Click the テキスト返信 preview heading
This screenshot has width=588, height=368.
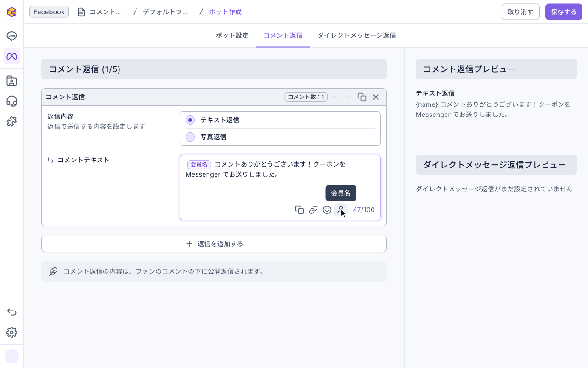click(435, 93)
